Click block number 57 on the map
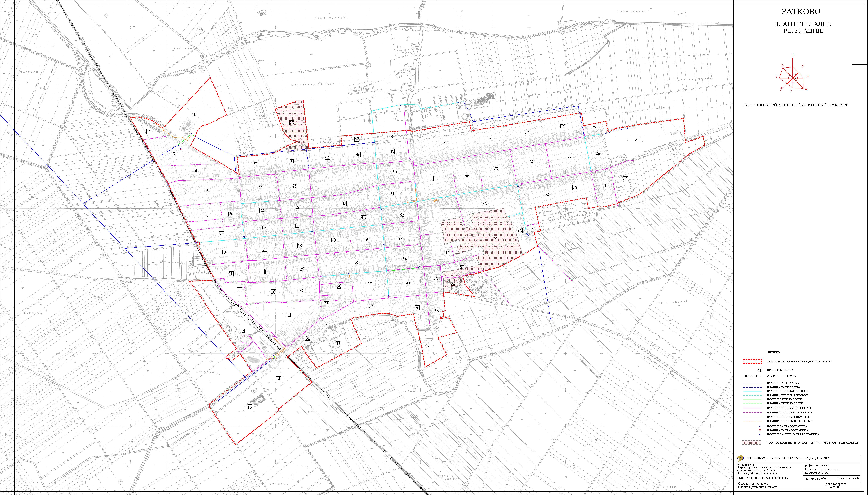 click(427, 346)
